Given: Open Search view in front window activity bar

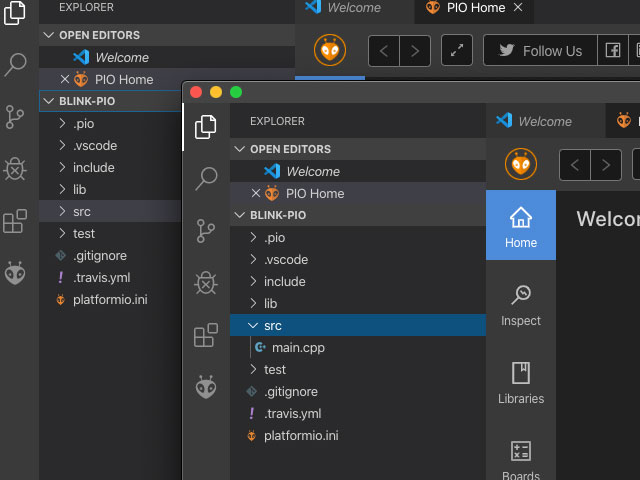Looking at the screenshot, I should [x=206, y=179].
